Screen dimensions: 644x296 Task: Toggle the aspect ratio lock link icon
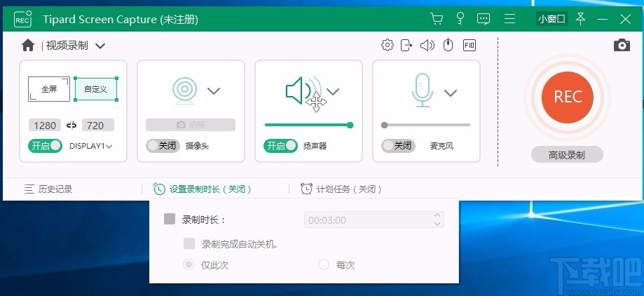pos(71,126)
